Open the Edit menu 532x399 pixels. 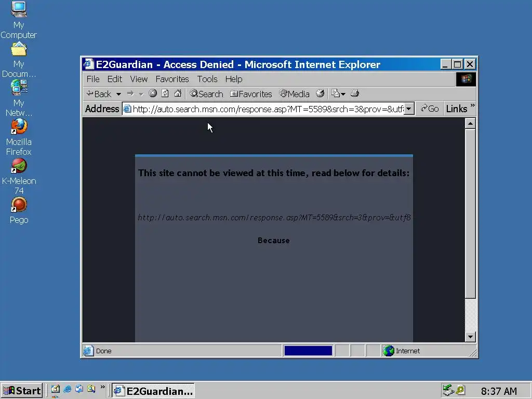click(x=115, y=79)
